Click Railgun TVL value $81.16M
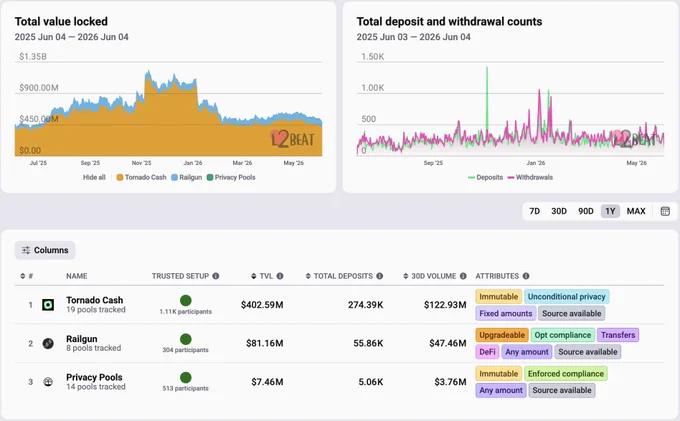This screenshot has width=680, height=421. pyautogui.click(x=265, y=343)
